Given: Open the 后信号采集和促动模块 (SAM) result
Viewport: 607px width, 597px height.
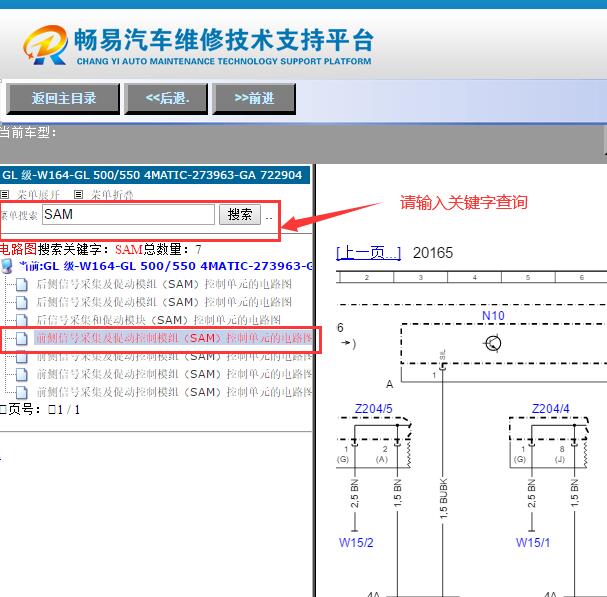Looking at the screenshot, I should pos(159,320).
